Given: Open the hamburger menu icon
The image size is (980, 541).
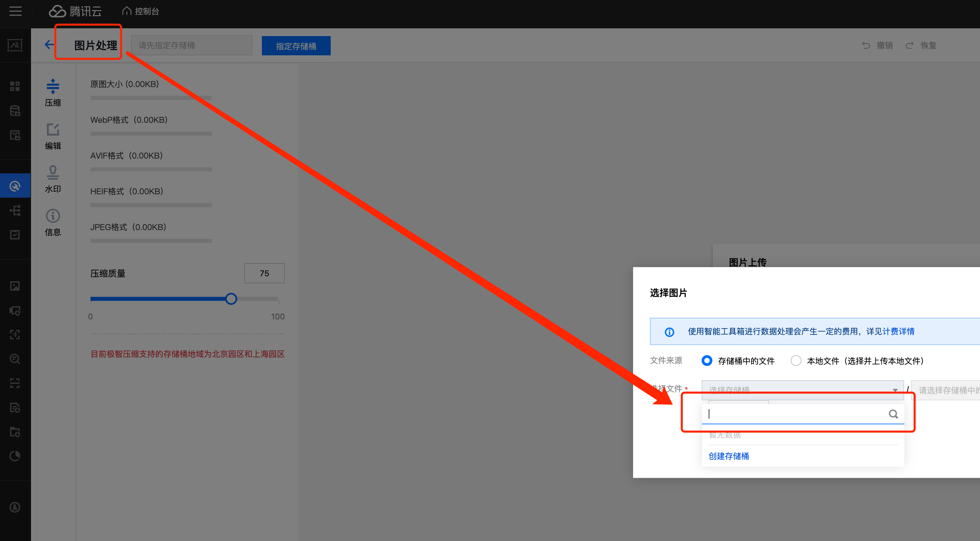Looking at the screenshot, I should (15, 11).
